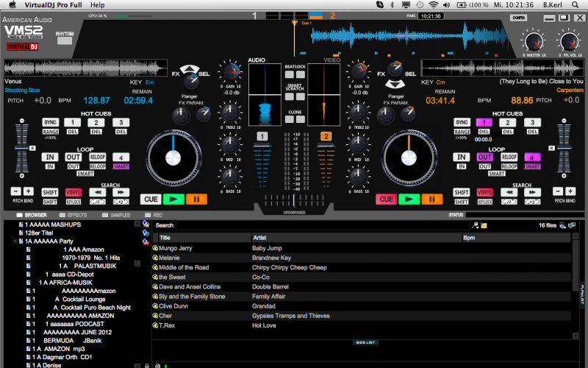Fast-forward search on the left deck
Image resolution: width=588 pixels, height=368 pixels.
pyautogui.click(x=121, y=192)
